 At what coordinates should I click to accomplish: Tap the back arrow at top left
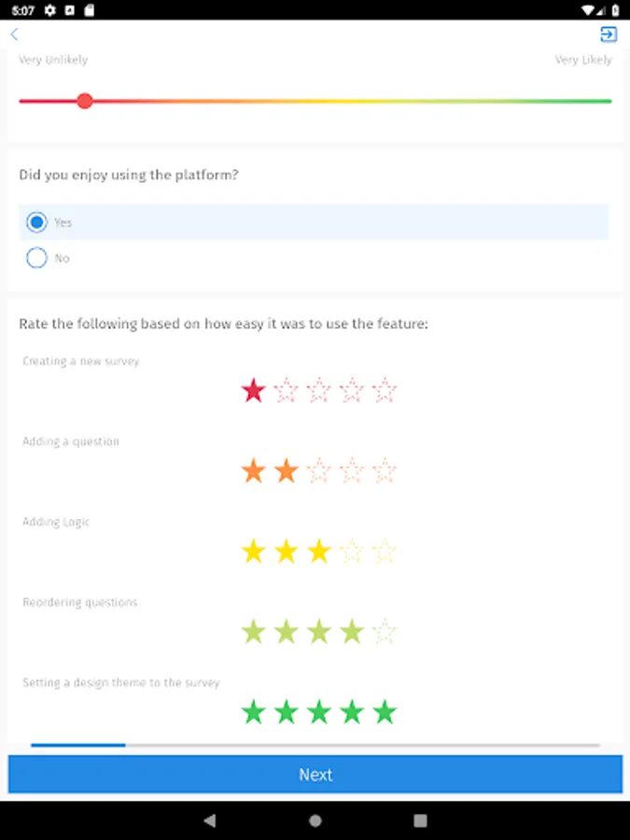(x=14, y=35)
